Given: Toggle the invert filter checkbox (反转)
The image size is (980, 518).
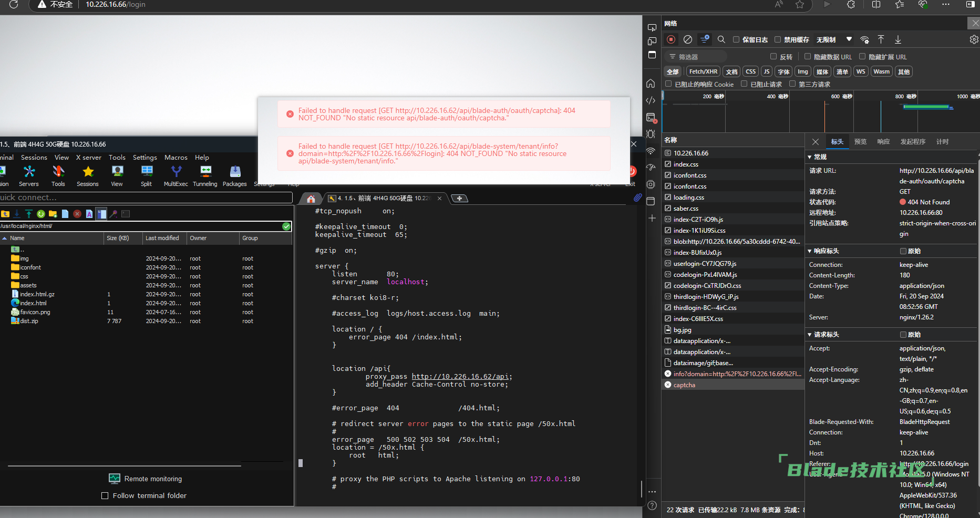Looking at the screenshot, I should tap(773, 56).
